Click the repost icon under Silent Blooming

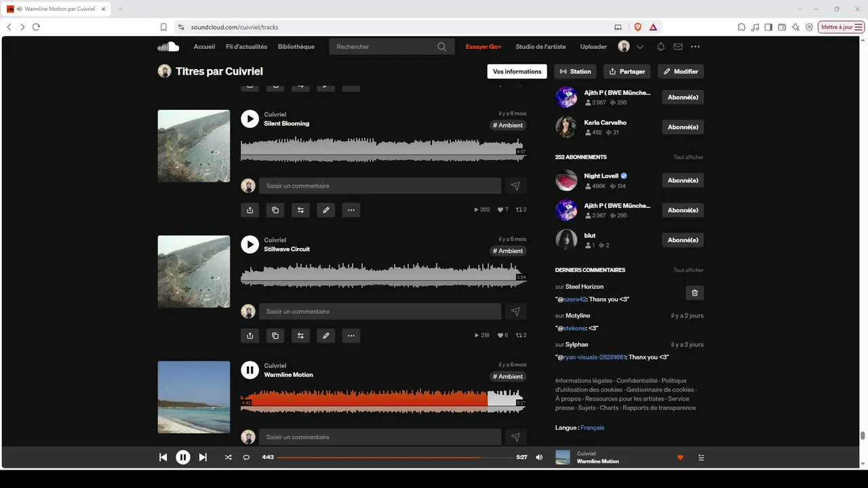coord(300,210)
